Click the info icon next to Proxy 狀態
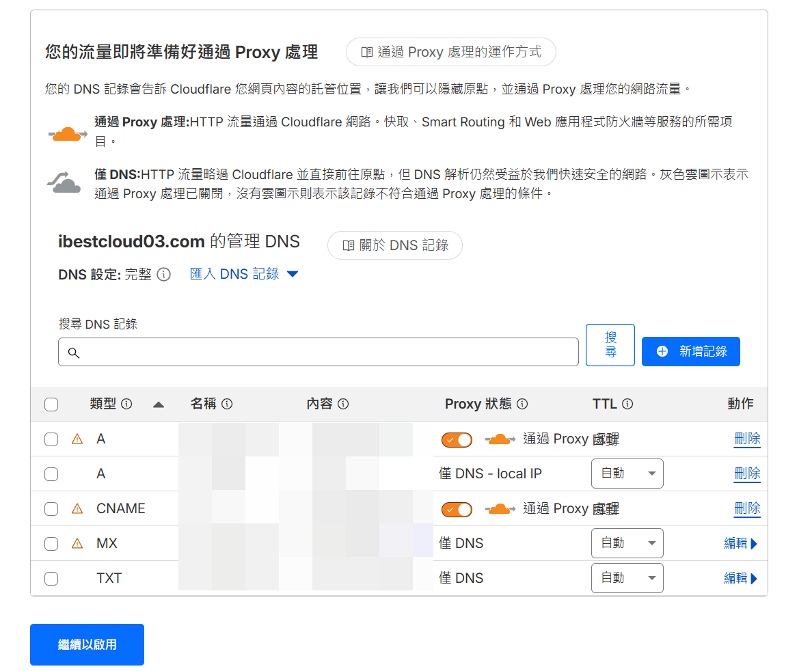Image resolution: width=812 pixels, height=671 pixels. coord(522,404)
